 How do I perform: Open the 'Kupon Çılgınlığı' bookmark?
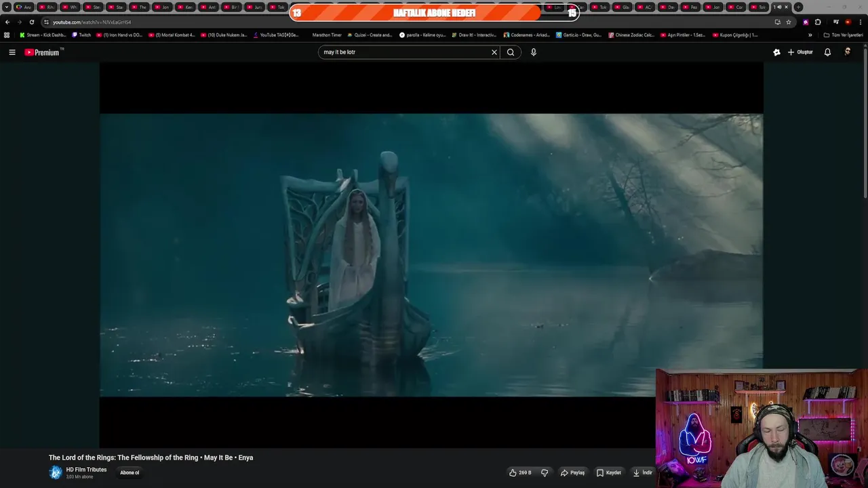(735, 35)
